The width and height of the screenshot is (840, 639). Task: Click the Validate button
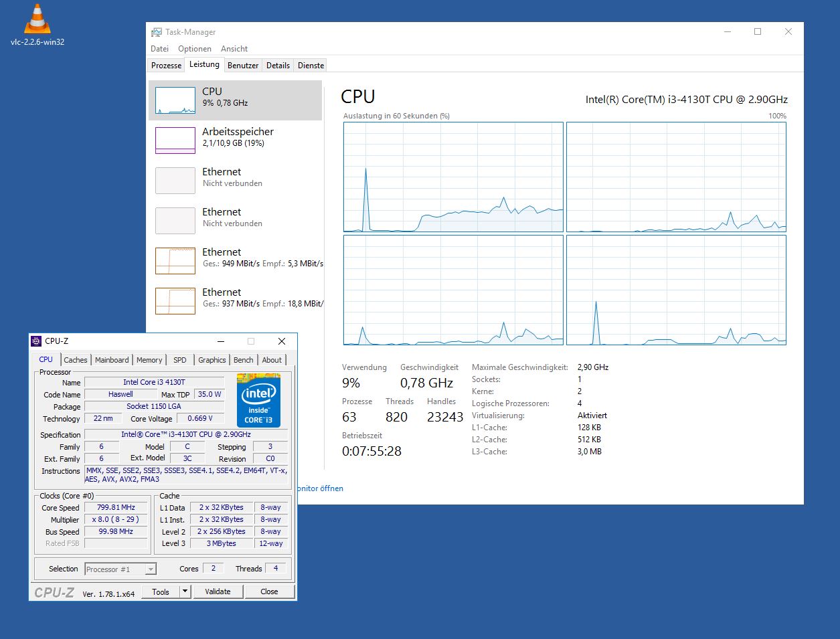tap(218, 591)
